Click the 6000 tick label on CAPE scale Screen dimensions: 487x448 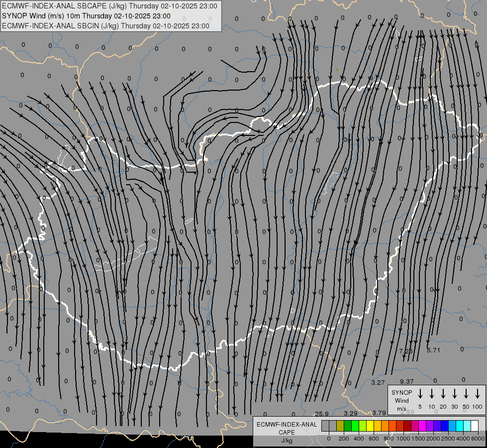(478, 439)
